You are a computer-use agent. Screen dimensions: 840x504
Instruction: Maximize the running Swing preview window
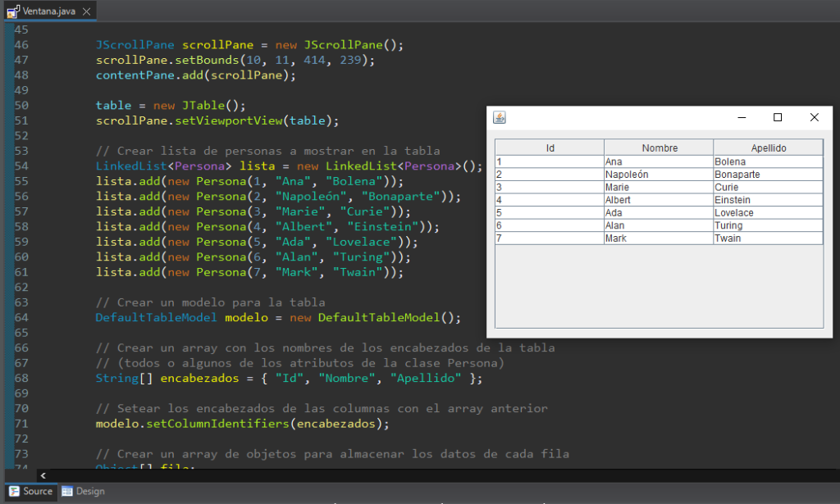(778, 117)
